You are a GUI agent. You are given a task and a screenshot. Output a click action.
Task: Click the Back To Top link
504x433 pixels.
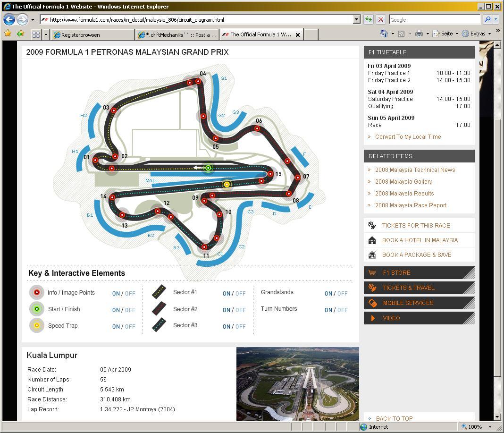(394, 418)
